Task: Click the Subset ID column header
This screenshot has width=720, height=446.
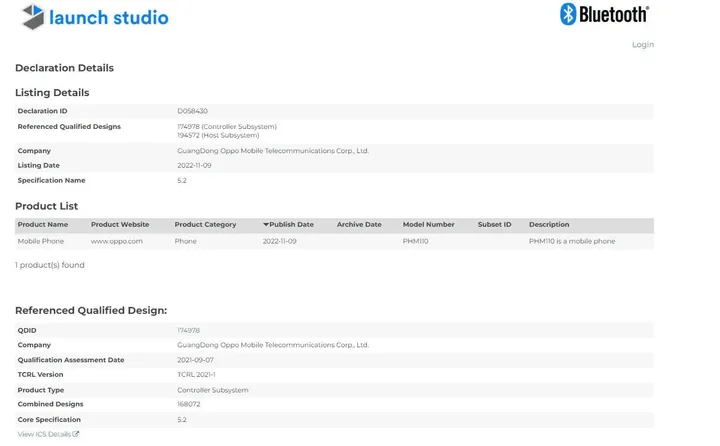Action: (494, 225)
